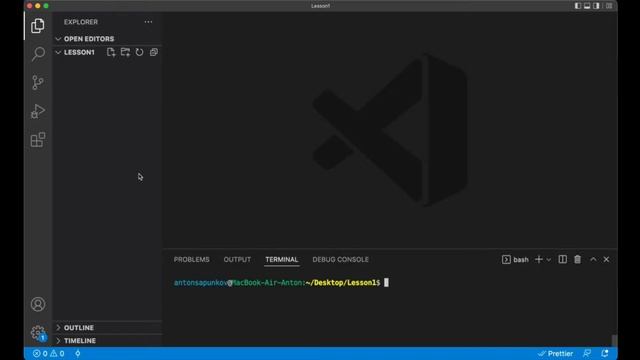Create a new folder in LESSON1
This screenshot has height=360, width=640.
click(125, 52)
